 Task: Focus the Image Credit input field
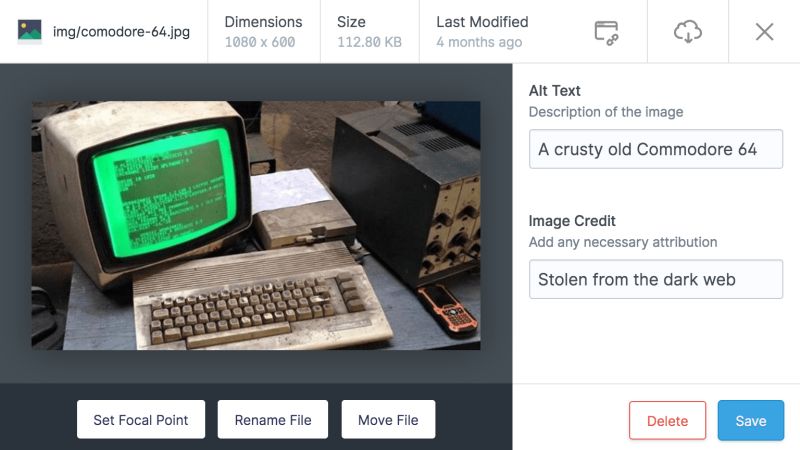[656, 279]
